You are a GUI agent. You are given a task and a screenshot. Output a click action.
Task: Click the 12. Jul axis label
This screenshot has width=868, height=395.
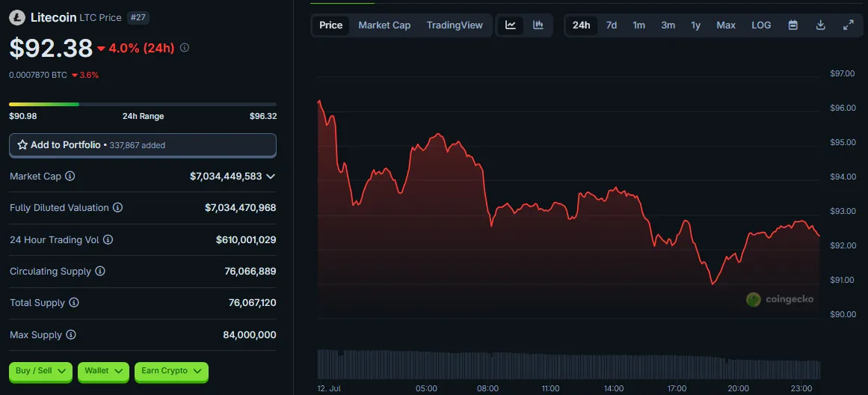coord(330,388)
